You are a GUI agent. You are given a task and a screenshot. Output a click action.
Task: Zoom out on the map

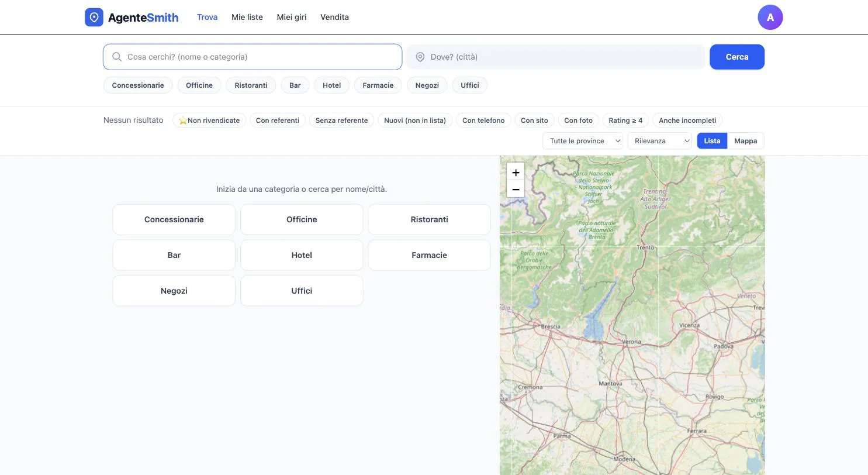[516, 189]
